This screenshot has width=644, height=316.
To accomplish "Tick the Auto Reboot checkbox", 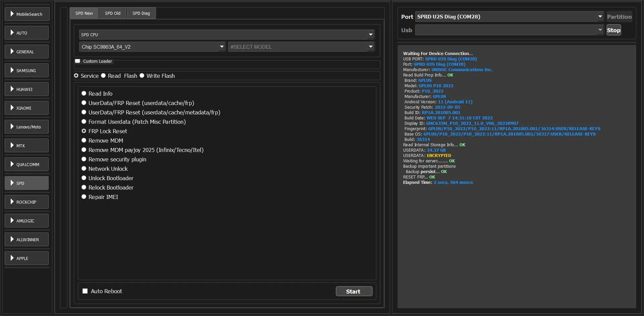I will point(85,291).
